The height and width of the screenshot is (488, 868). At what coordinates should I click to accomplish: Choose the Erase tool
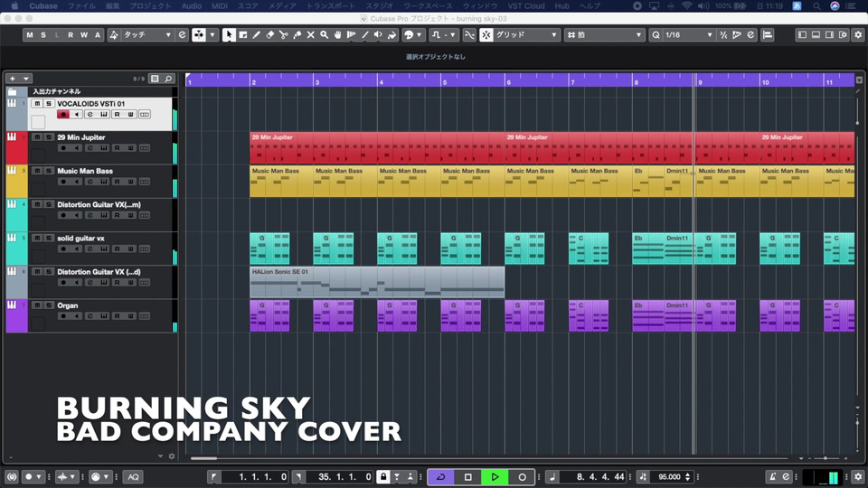269,35
